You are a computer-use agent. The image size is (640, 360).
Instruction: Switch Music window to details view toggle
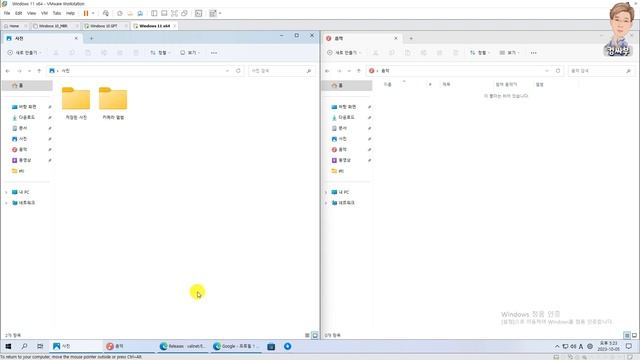tap(627, 335)
